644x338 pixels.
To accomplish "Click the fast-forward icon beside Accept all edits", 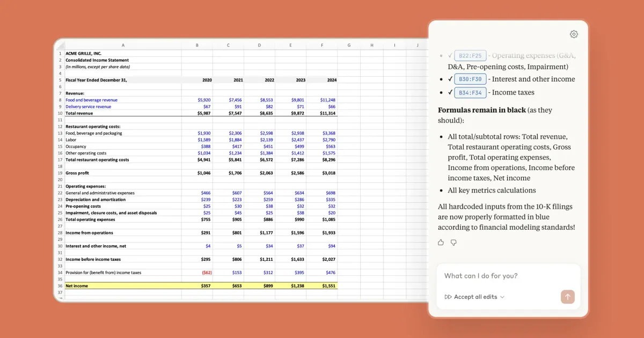I will [448, 297].
